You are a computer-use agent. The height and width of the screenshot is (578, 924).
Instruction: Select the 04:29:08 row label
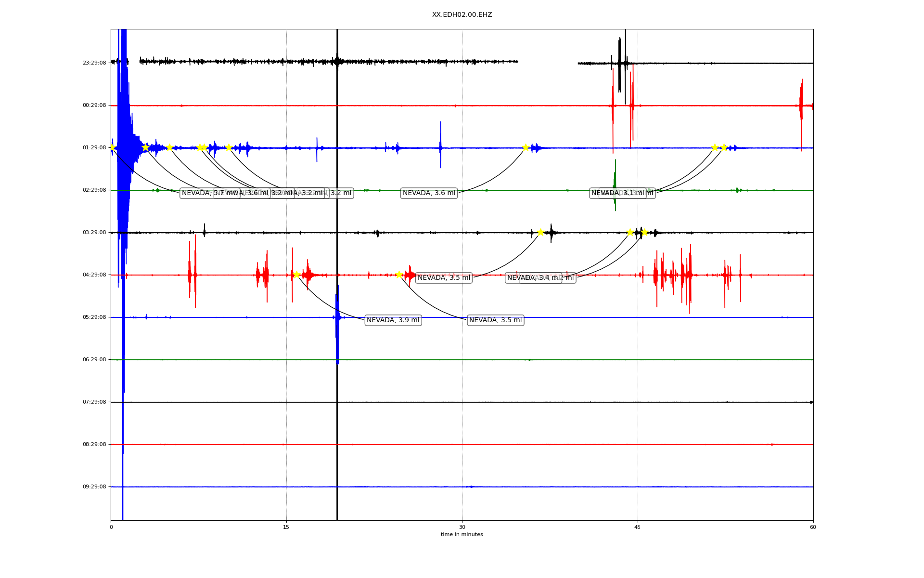click(x=94, y=275)
